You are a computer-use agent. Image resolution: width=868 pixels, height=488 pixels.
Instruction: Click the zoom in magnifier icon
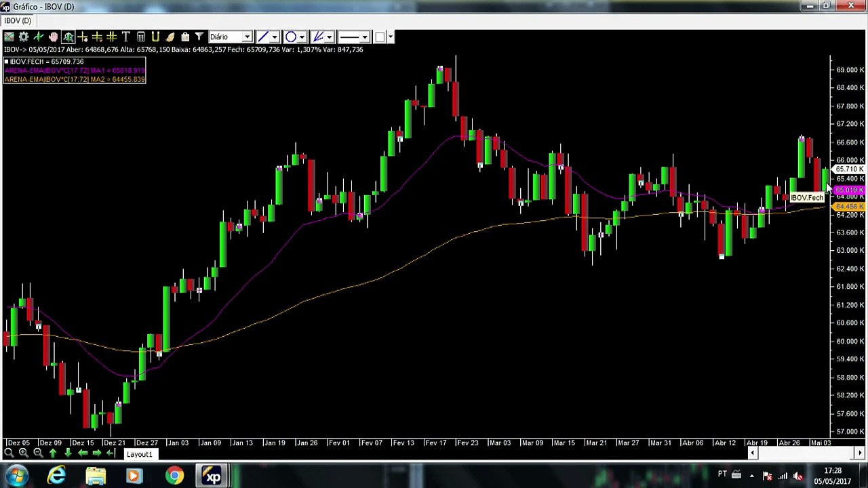(x=24, y=453)
